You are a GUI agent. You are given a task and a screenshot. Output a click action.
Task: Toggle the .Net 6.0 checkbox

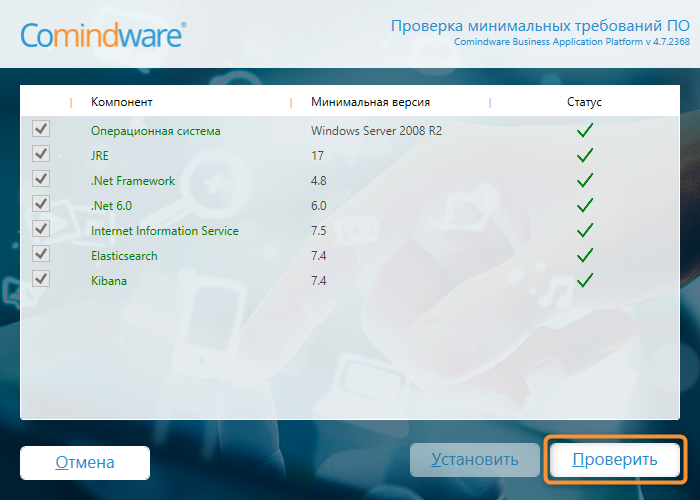pos(41,204)
